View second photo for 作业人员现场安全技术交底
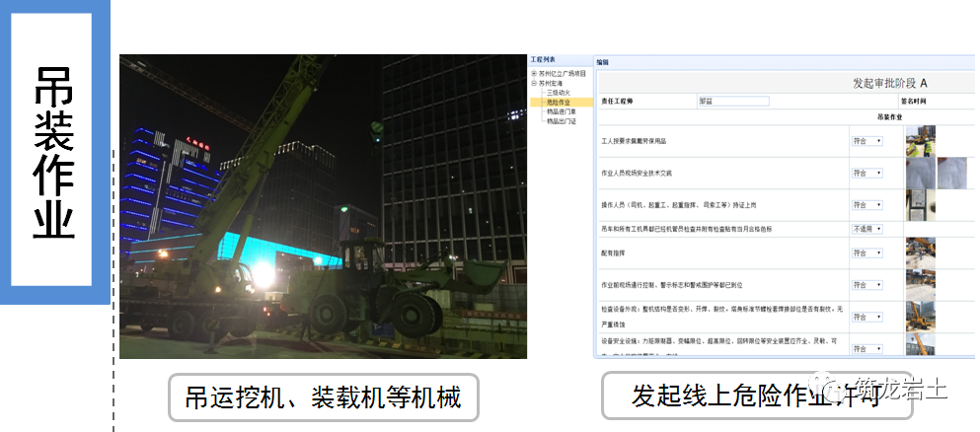Screen dimensions: 980x432 coord(952,173)
